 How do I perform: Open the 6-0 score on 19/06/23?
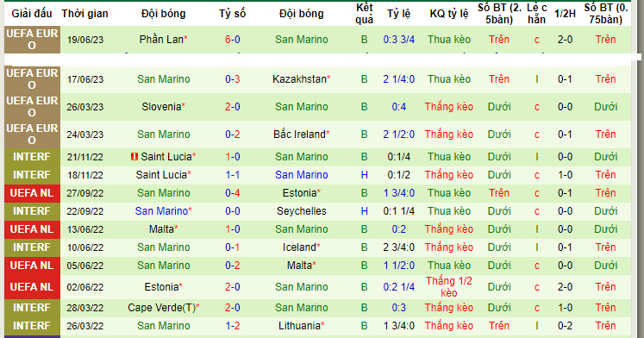point(233,40)
